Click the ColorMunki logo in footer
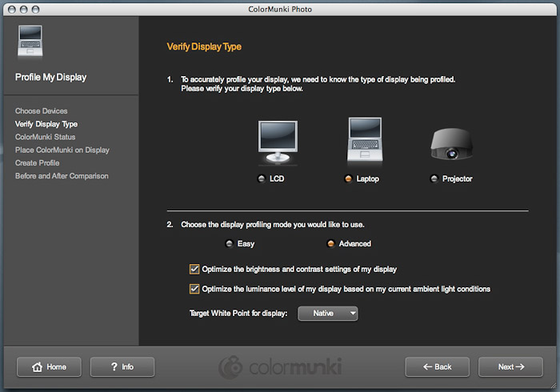Viewport: 560px width, 392px height. tap(280, 367)
